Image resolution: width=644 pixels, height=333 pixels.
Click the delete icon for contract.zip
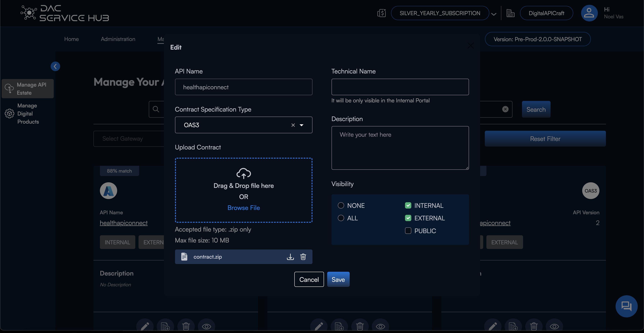[303, 256]
